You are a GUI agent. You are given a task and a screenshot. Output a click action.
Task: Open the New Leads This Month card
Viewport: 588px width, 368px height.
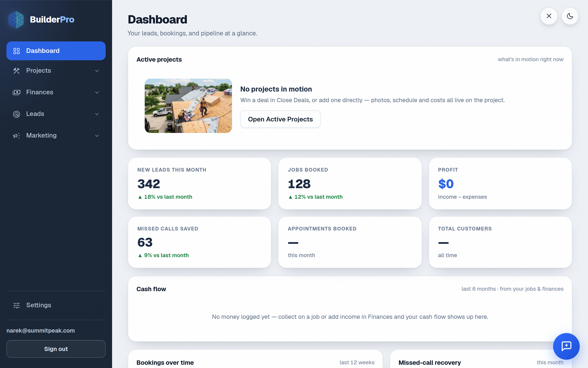click(x=199, y=184)
